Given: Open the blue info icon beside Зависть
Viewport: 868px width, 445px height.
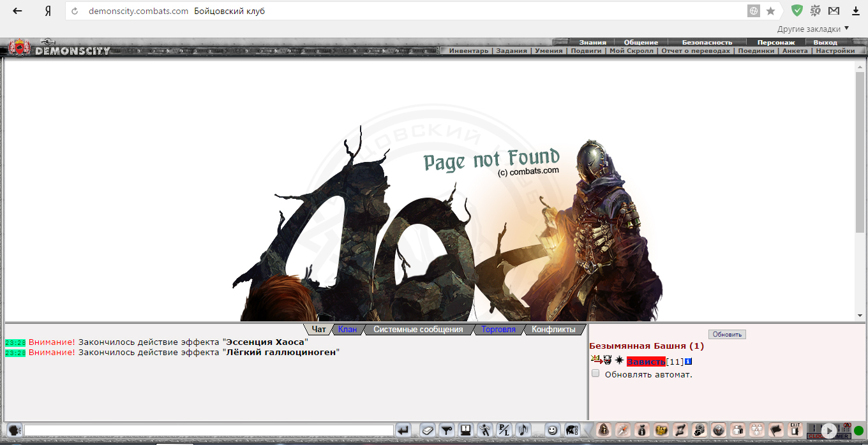Looking at the screenshot, I should click(689, 361).
